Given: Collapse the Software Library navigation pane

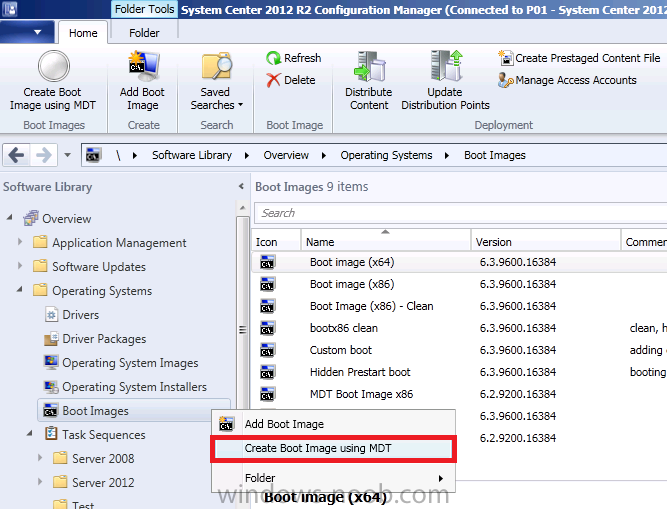Looking at the screenshot, I should click(241, 186).
